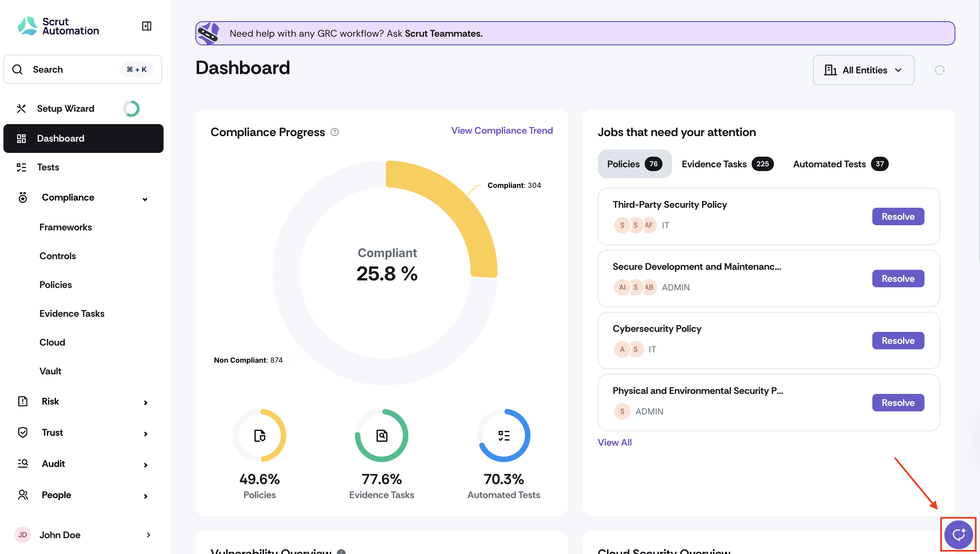Open Frameworks in sidebar

click(x=65, y=227)
